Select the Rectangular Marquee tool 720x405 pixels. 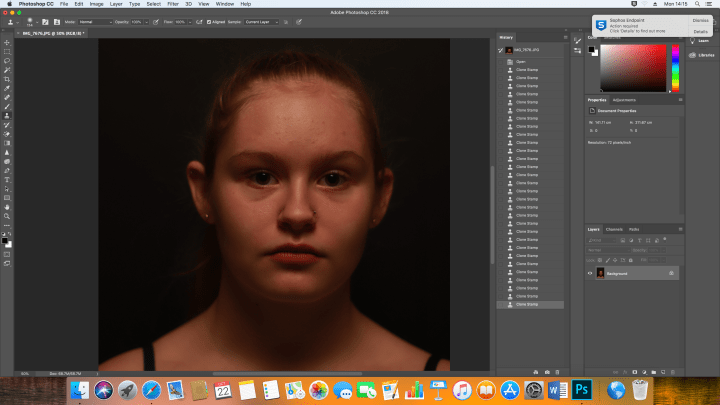click(x=7, y=52)
